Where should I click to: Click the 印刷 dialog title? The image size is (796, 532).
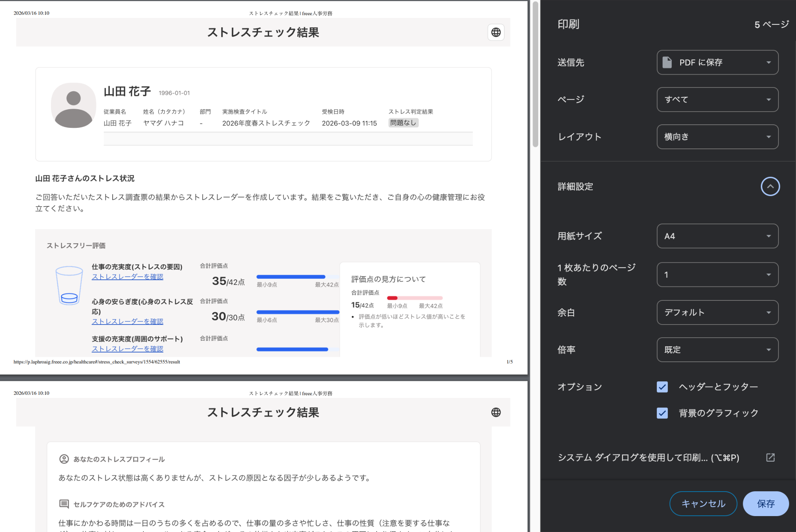tap(568, 24)
